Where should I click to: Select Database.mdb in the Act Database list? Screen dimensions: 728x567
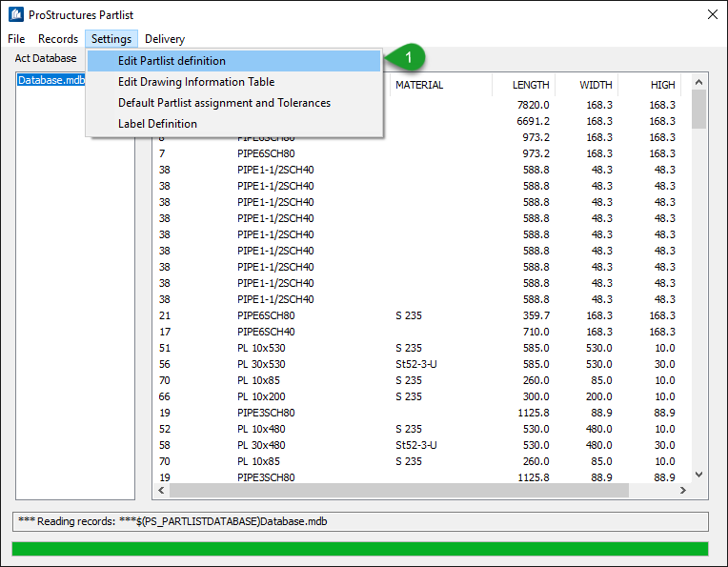click(51, 81)
